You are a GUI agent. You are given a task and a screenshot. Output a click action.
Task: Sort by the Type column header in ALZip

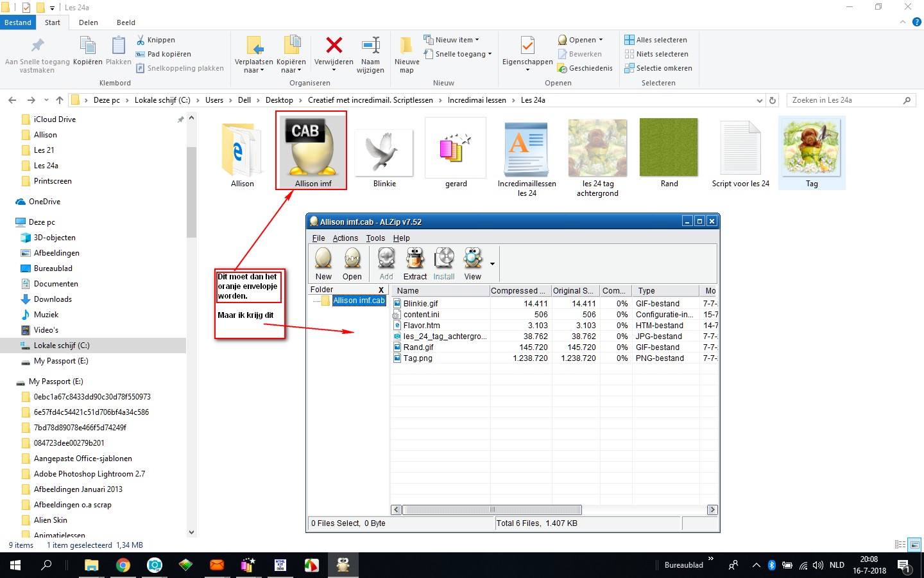click(x=666, y=291)
